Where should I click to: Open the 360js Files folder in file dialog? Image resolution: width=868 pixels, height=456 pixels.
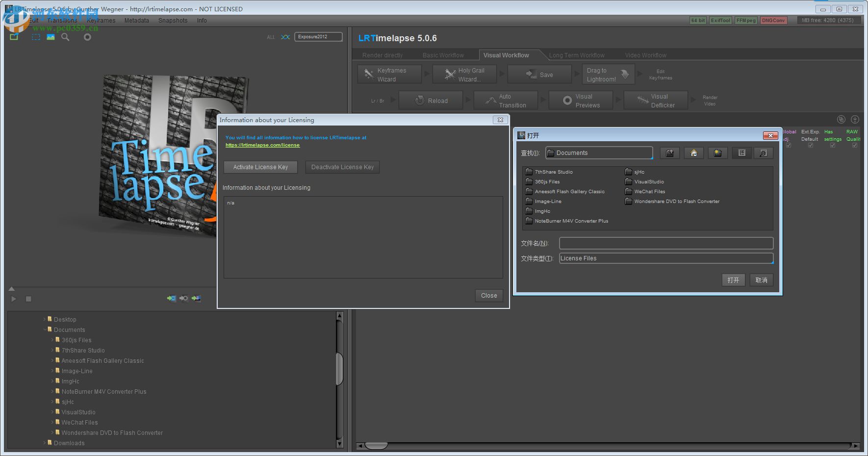(x=542, y=181)
